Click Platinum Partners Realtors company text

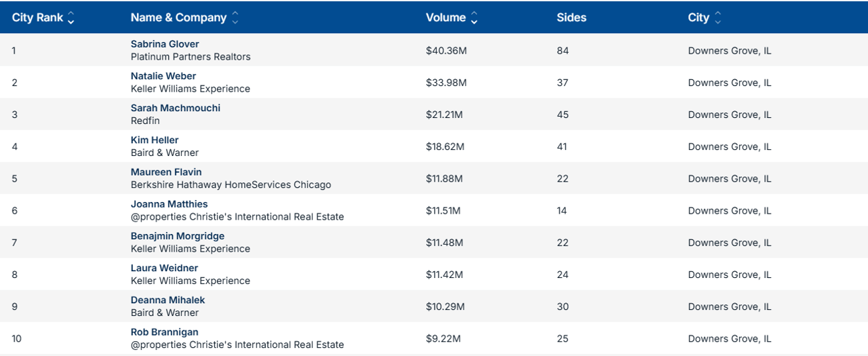point(191,57)
